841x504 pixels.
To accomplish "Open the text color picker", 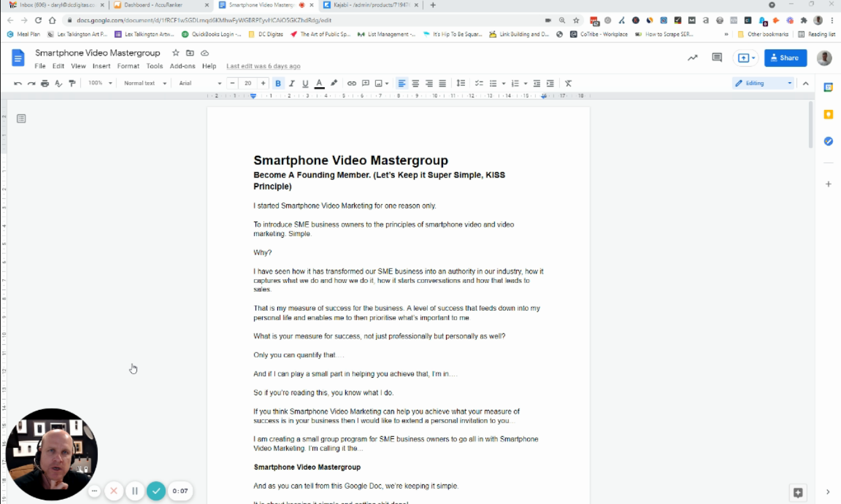I will pyautogui.click(x=319, y=83).
